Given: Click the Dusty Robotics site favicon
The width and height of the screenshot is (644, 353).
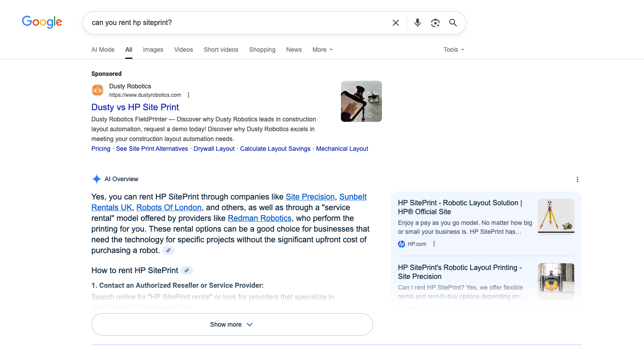Looking at the screenshot, I should tap(97, 90).
